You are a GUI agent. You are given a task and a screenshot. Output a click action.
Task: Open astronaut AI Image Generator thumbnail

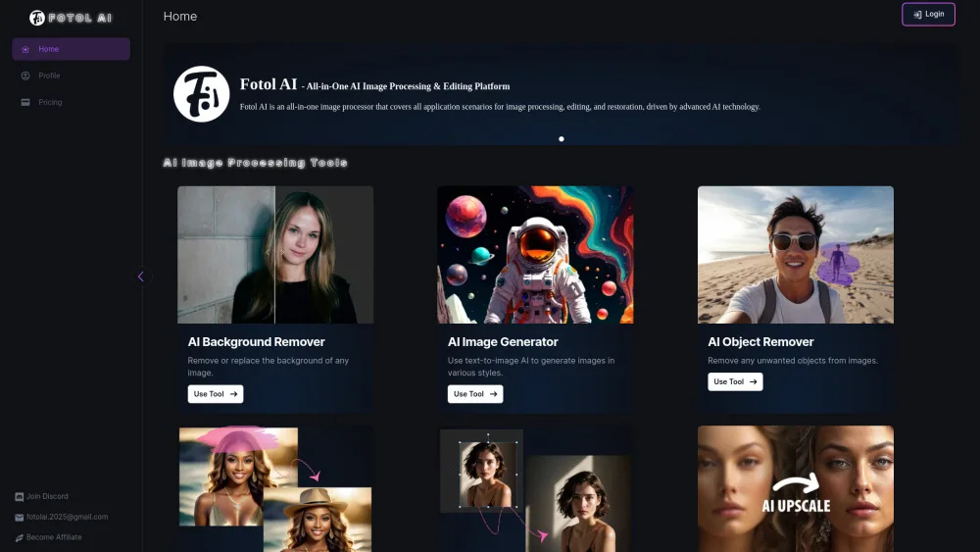pos(535,255)
